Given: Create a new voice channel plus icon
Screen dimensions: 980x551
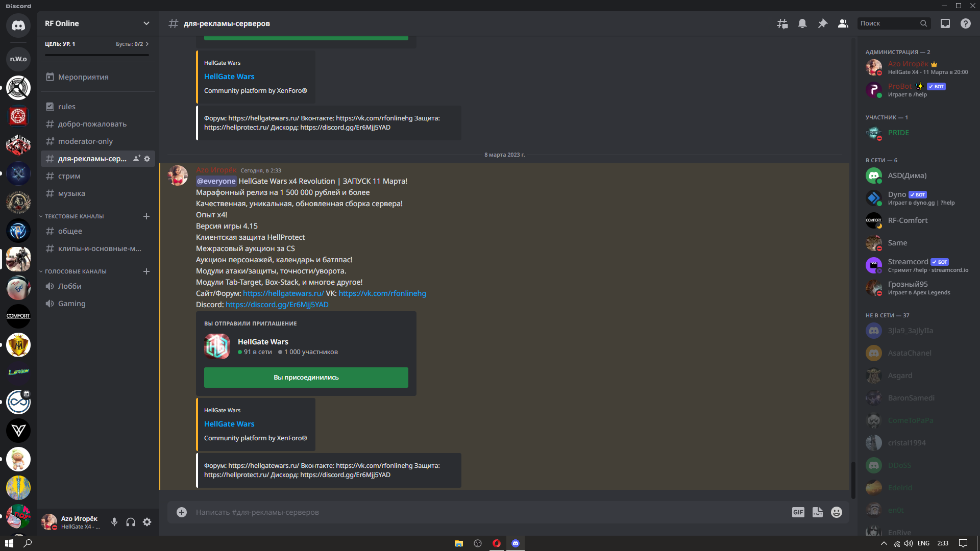Looking at the screenshot, I should click(x=146, y=271).
